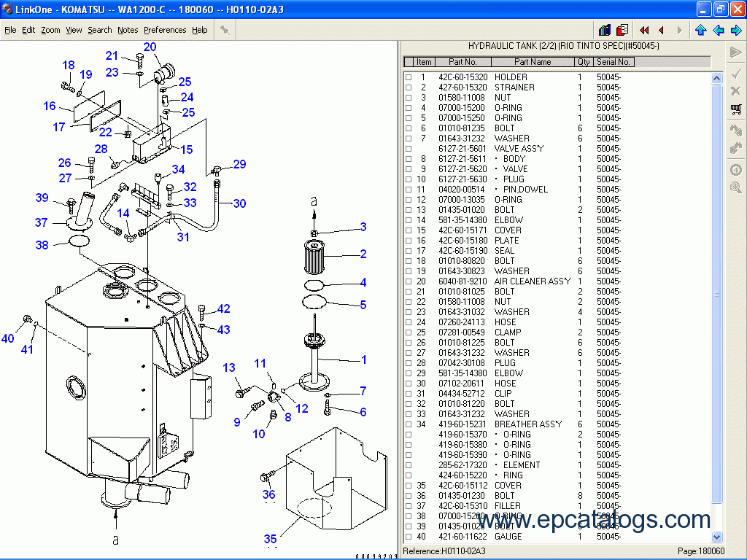Open the Edit menu

[28, 30]
